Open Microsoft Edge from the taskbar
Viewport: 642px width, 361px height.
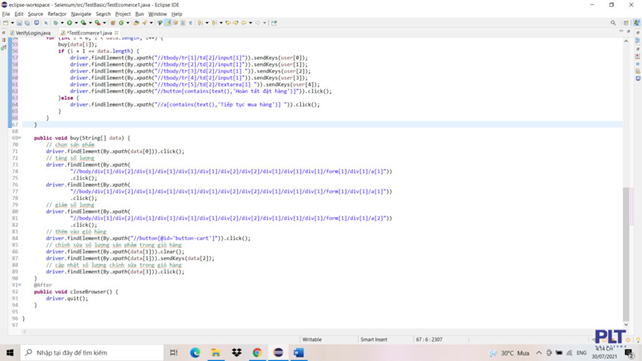[195, 352]
